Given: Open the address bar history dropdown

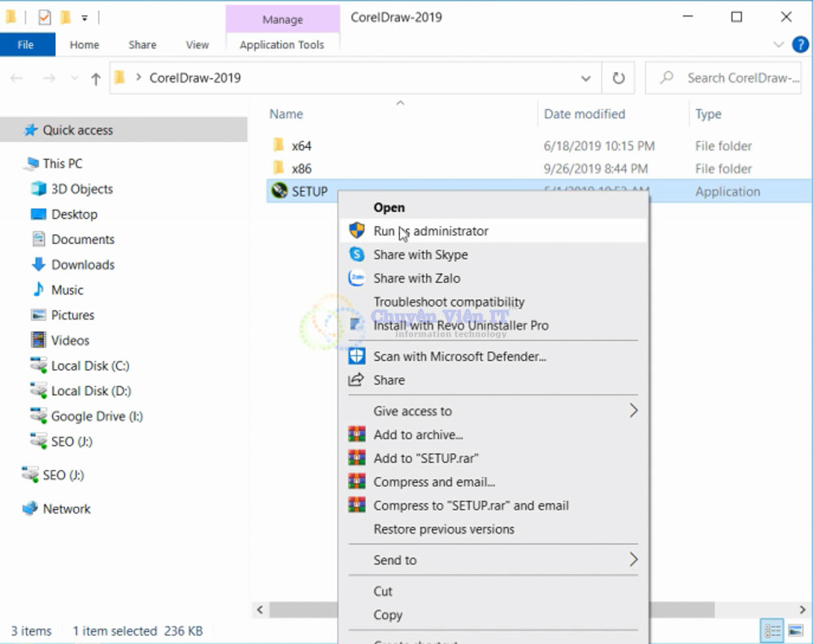Looking at the screenshot, I should pos(586,78).
